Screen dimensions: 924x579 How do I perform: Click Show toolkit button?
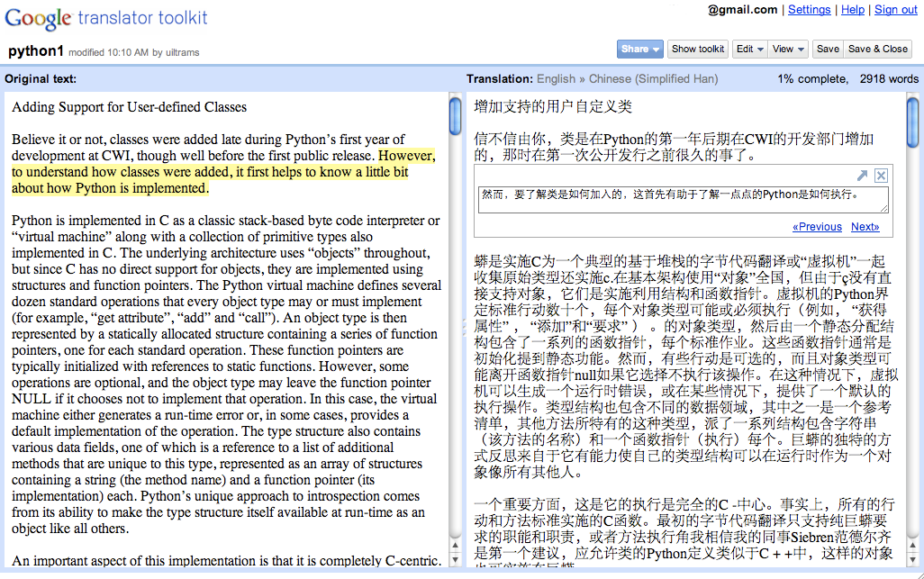click(x=698, y=49)
